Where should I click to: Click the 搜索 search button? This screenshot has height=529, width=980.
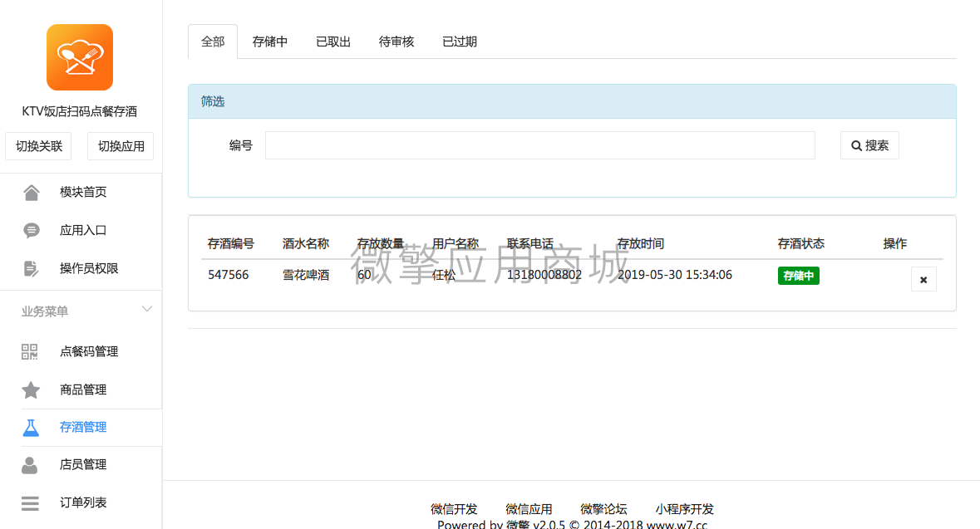tap(869, 145)
